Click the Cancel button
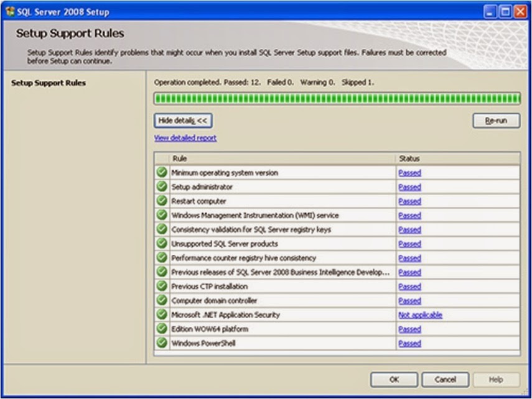The width and height of the screenshot is (532, 399). [x=445, y=380]
